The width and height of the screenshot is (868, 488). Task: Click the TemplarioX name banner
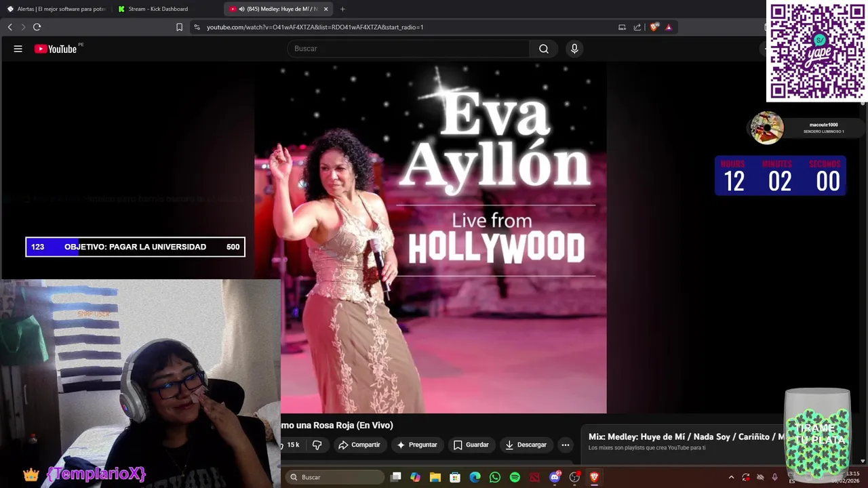(x=96, y=474)
